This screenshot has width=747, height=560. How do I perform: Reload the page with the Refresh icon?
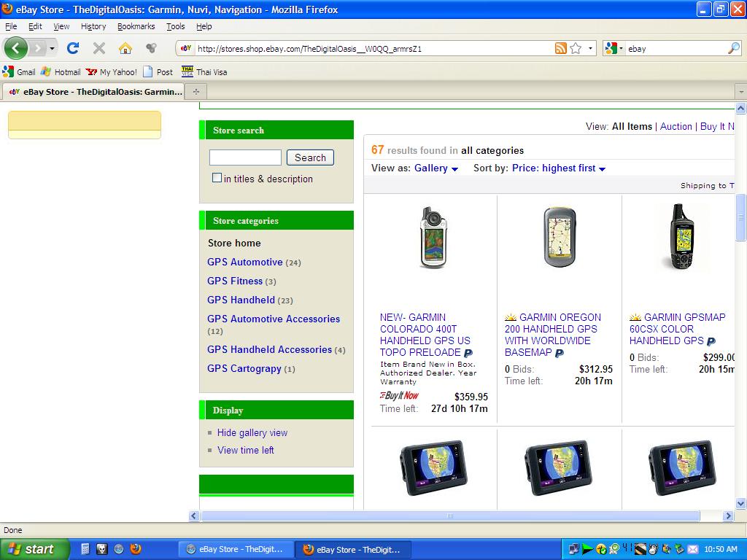click(x=72, y=48)
